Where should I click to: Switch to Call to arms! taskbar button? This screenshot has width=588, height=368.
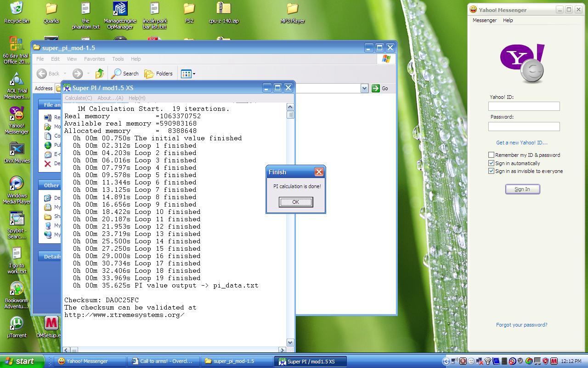[164, 361]
